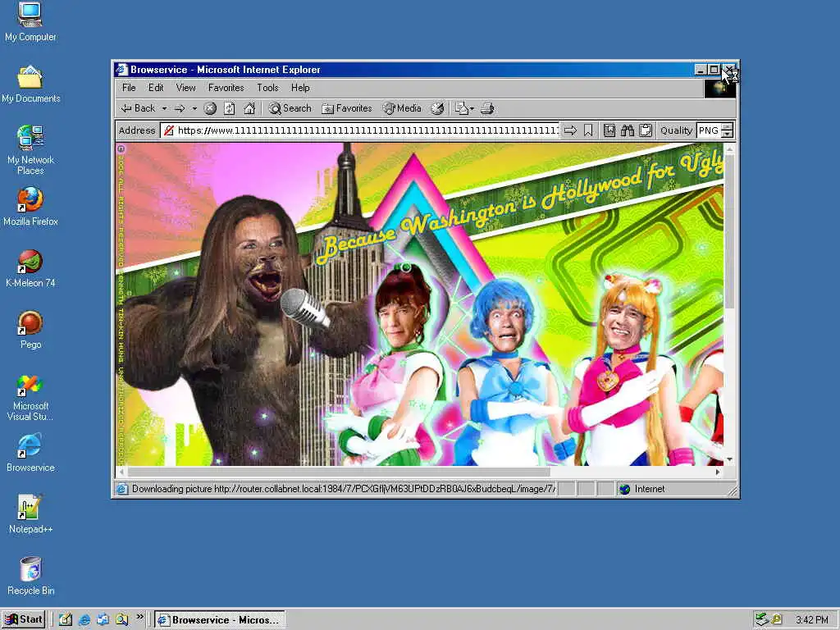The width and height of the screenshot is (840, 630).
Task: Refresh the page with the Refresh icon
Action: [230, 108]
